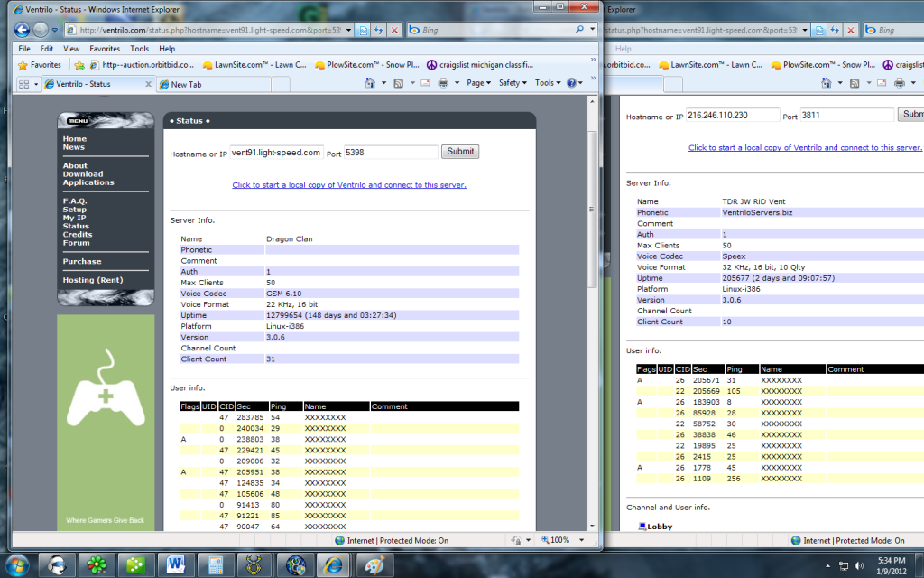Open Microsoft Word from the taskbar
Viewport: 924px width, 578px height.
(x=175, y=565)
